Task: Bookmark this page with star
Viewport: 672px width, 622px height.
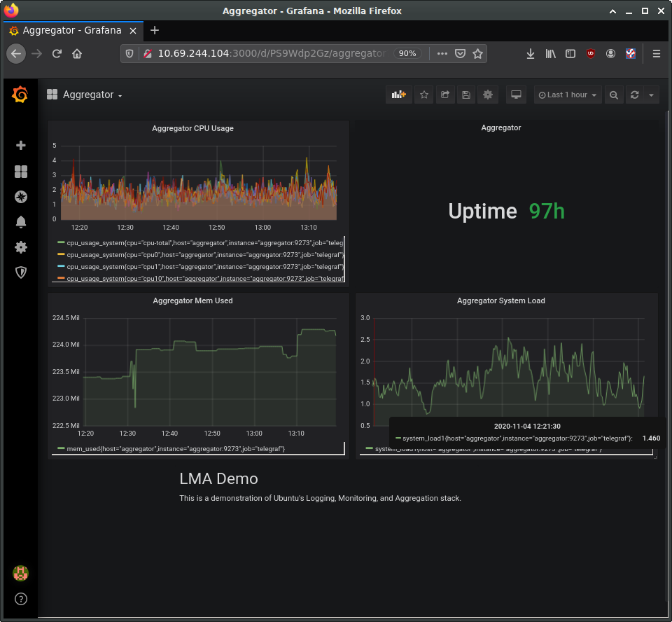Action: [x=477, y=54]
